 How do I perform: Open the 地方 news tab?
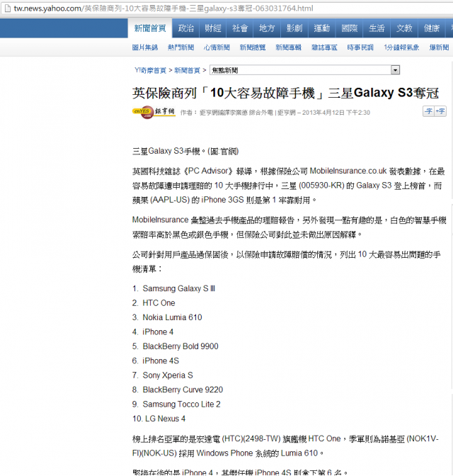tap(267, 28)
